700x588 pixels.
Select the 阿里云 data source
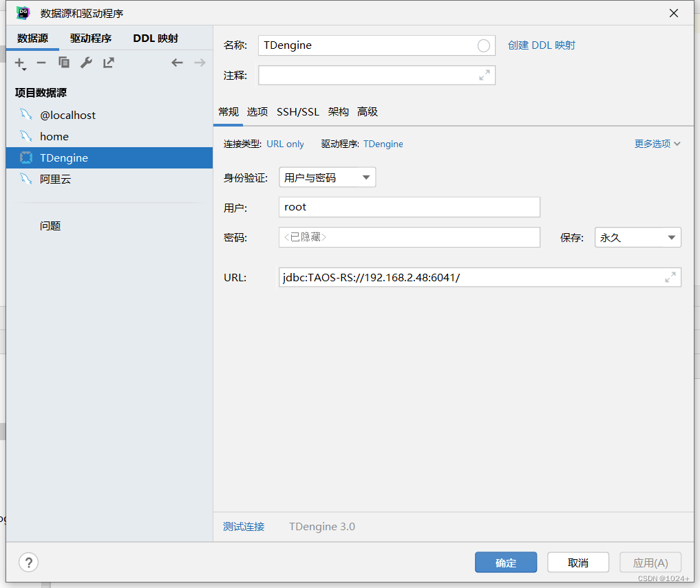tap(109, 179)
